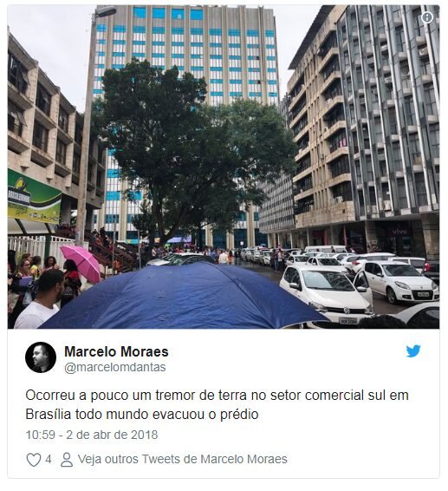Click the Vivo store sign in photo
Screen dimensions: 448x491
click(x=399, y=232)
